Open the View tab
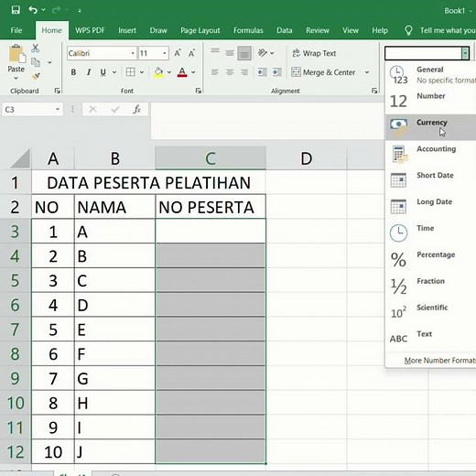This screenshot has height=476, width=476. pos(351,30)
